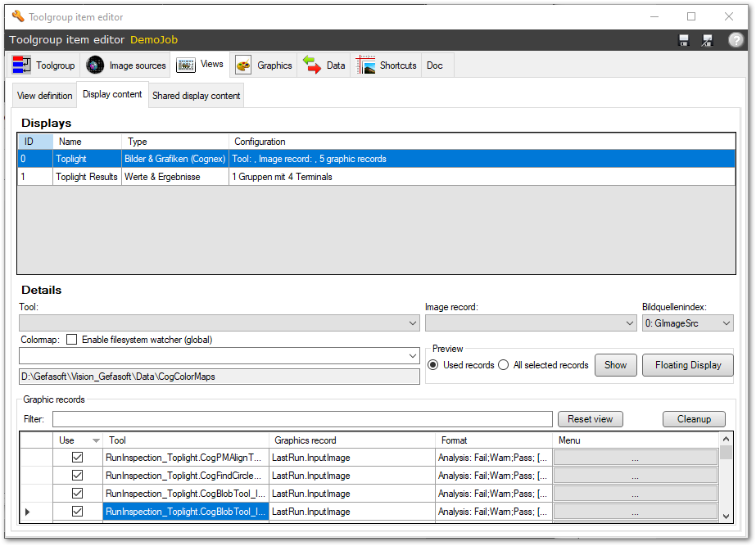This screenshot has width=756, height=546.
Task: Expand the Colormap dropdown
Action: pos(220,355)
